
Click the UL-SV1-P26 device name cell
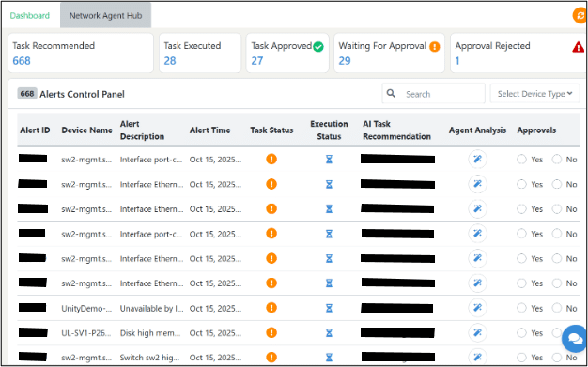click(86, 333)
